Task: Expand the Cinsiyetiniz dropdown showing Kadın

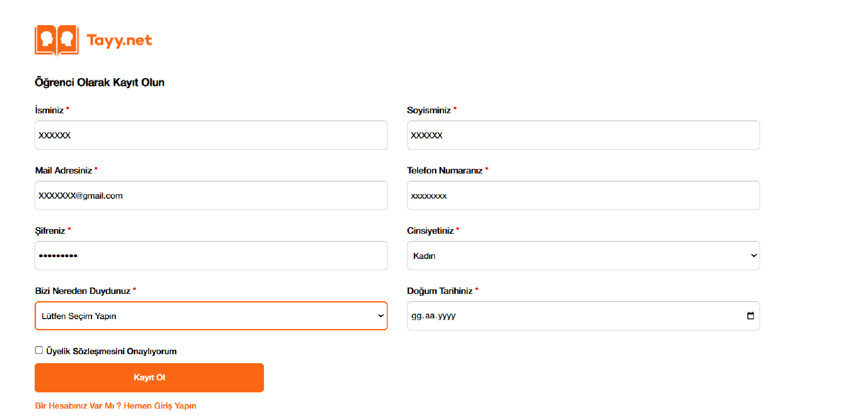Action: [x=583, y=256]
